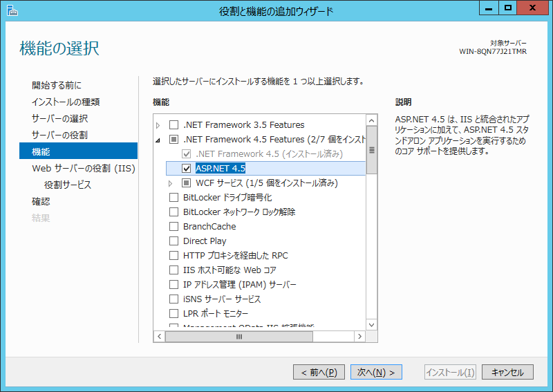Viewport: 553px width, 392px height.
Task: Enable BitLocker ドライブ暗号化 checkbox
Action: coord(174,197)
